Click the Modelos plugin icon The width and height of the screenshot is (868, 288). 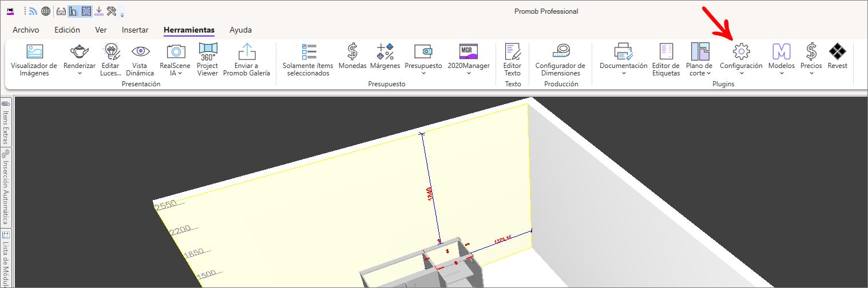[x=782, y=51]
